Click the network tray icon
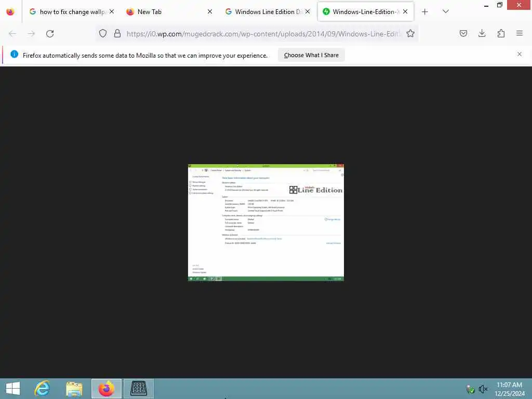 (x=470, y=390)
